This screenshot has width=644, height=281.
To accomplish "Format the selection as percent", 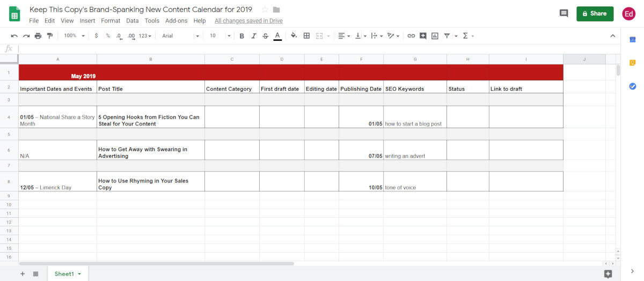I will pyautogui.click(x=108, y=35).
